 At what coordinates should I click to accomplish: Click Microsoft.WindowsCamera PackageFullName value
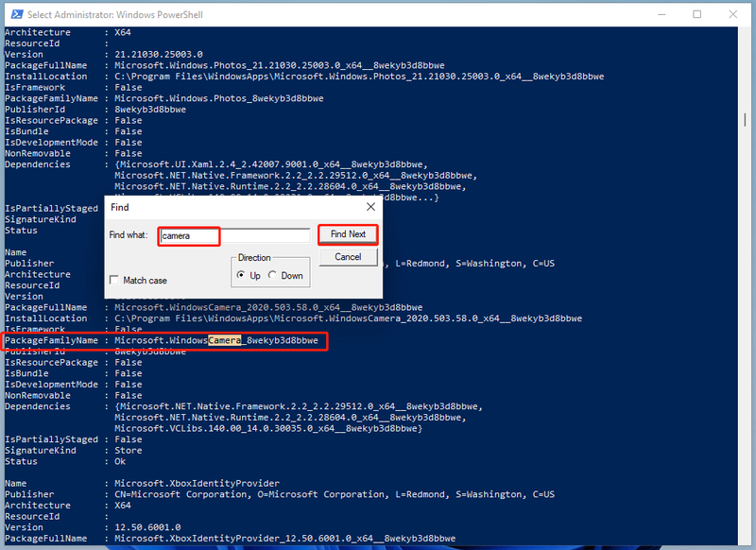click(x=268, y=307)
